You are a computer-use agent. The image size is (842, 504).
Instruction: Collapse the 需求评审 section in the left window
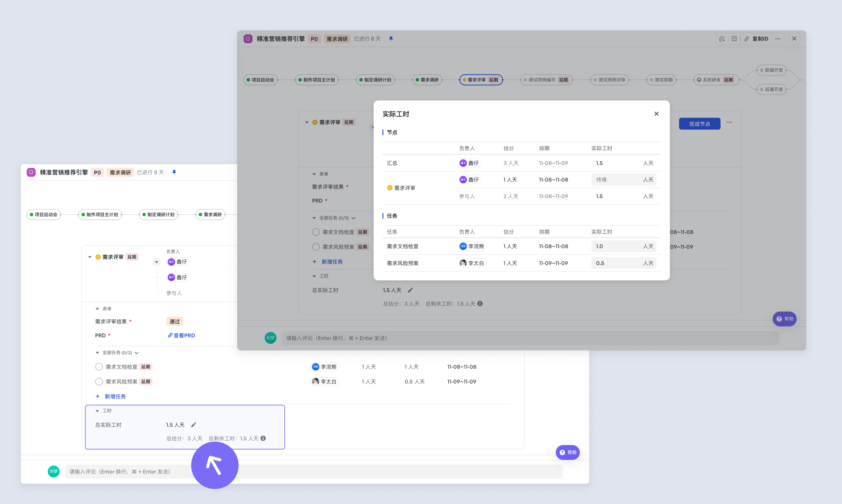pos(90,257)
